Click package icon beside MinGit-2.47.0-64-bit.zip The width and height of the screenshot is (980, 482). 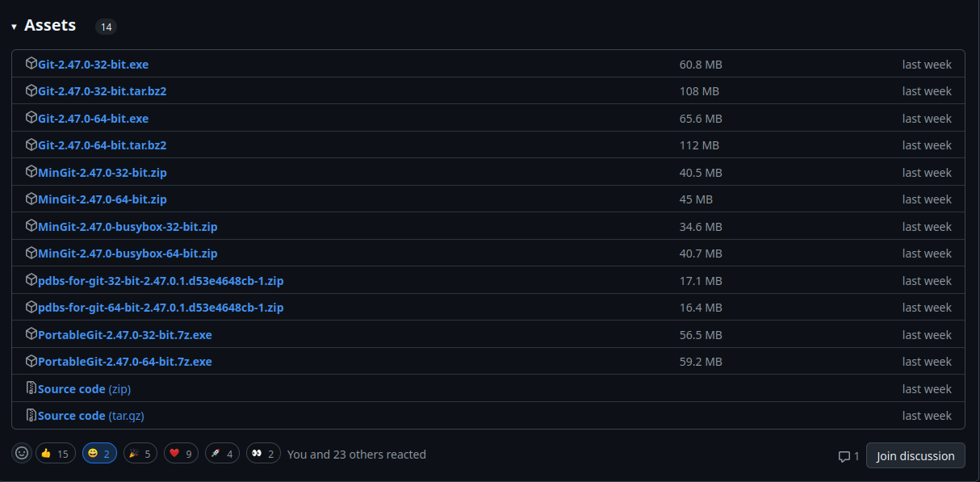coord(31,199)
